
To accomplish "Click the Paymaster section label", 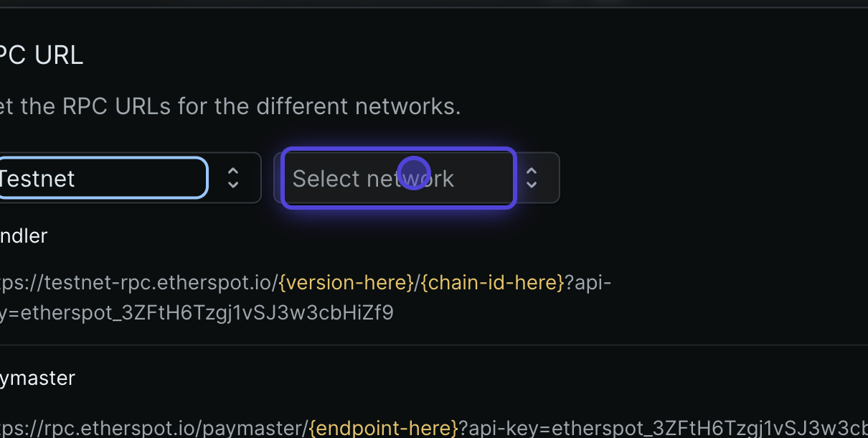I will click(37, 378).
